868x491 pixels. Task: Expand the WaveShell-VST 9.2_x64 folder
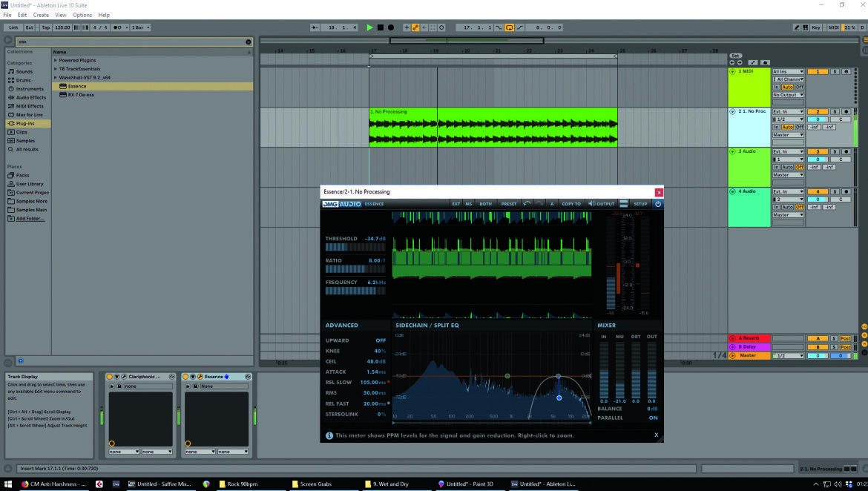tap(56, 77)
